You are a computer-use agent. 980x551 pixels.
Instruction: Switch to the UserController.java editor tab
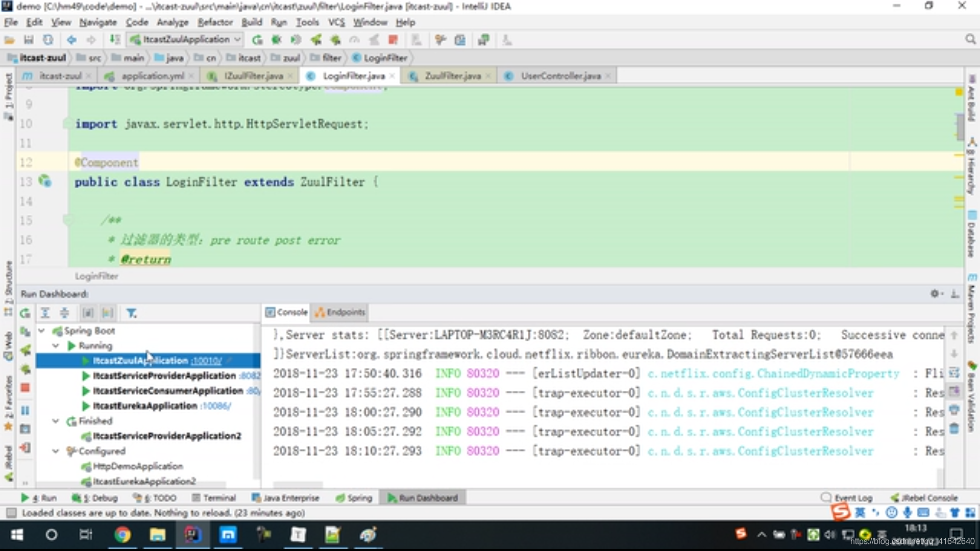pyautogui.click(x=558, y=76)
